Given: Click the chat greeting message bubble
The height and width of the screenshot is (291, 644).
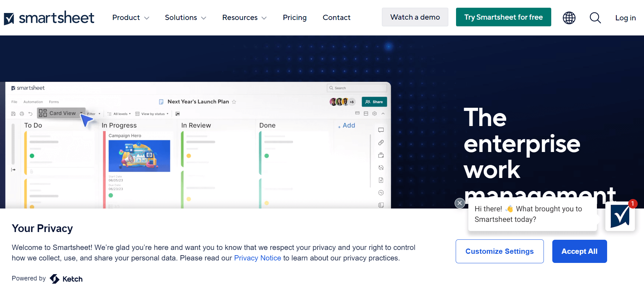Looking at the screenshot, I should tap(532, 214).
